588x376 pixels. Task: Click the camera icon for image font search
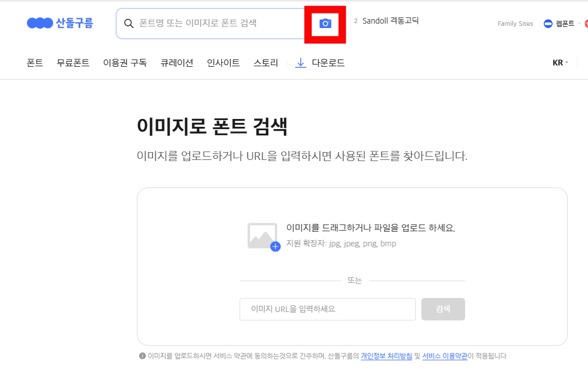click(x=324, y=24)
